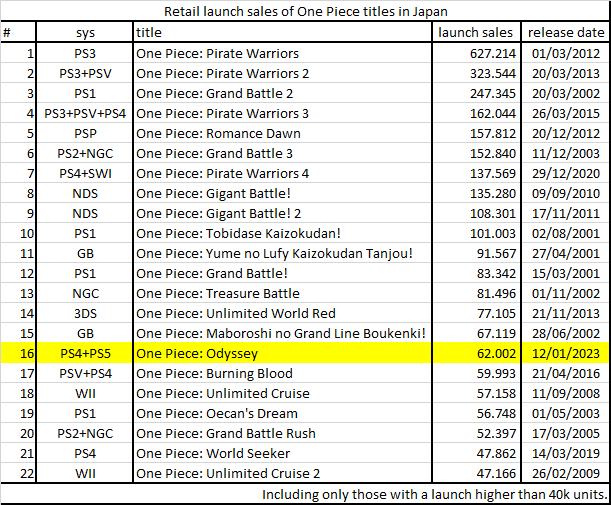Viewport: 611px width, 505px height.
Task: Select the 152.840 sales value
Action: pyautogui.click(x=493, y=154)
